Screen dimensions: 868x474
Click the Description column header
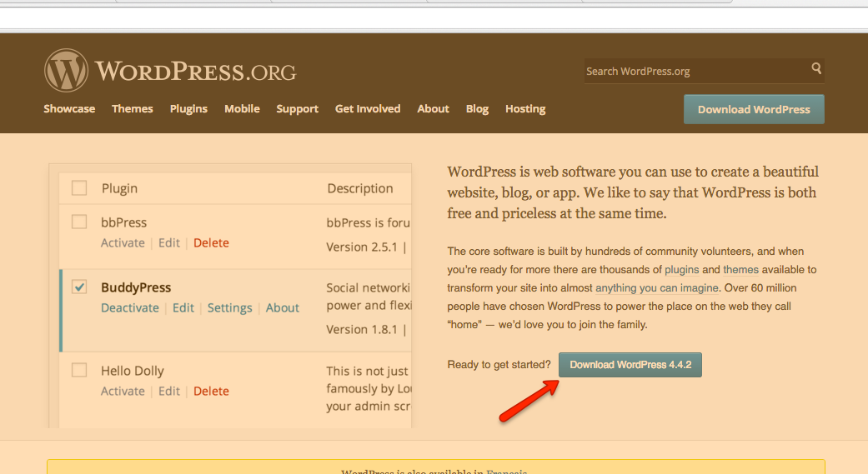(360, 188)
